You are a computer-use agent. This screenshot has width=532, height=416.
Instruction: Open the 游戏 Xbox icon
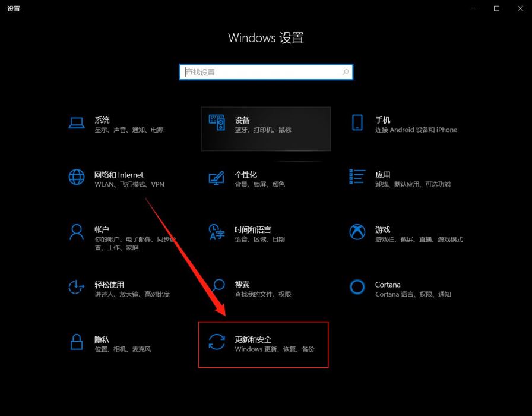(x=357, y=232)
